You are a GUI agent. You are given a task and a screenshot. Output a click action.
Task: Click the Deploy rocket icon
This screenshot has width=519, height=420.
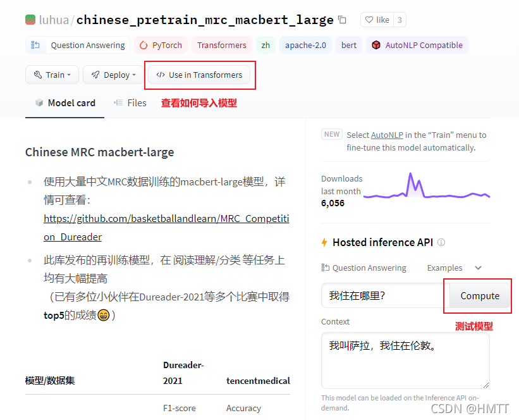[95, 75]
